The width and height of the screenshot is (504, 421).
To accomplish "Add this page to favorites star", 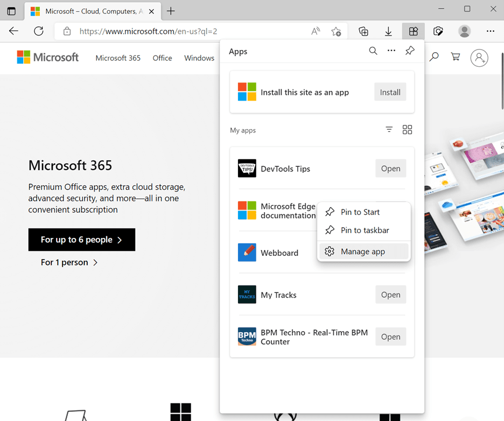I will 336,31.
